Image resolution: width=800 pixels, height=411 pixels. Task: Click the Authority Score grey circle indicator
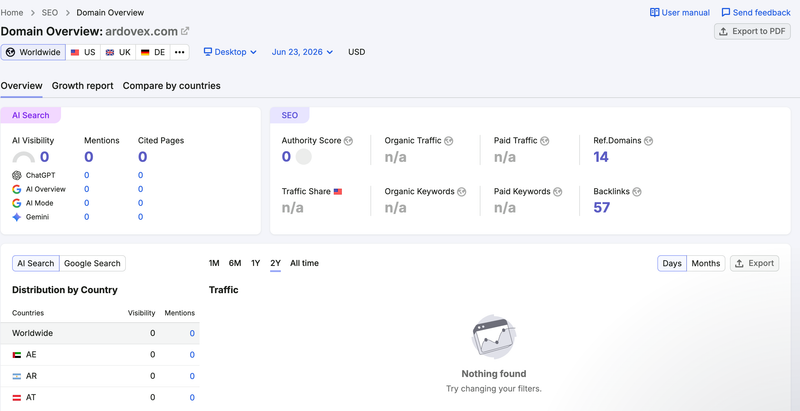[304, 157]
